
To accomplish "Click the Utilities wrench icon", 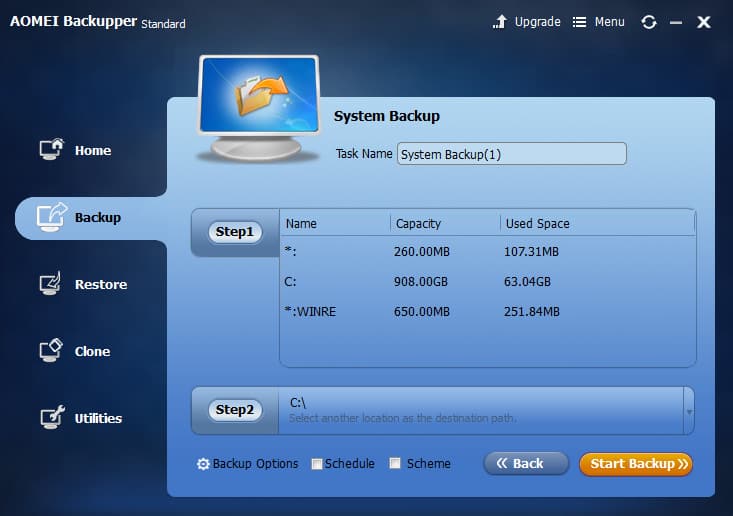I will point(51,418).
